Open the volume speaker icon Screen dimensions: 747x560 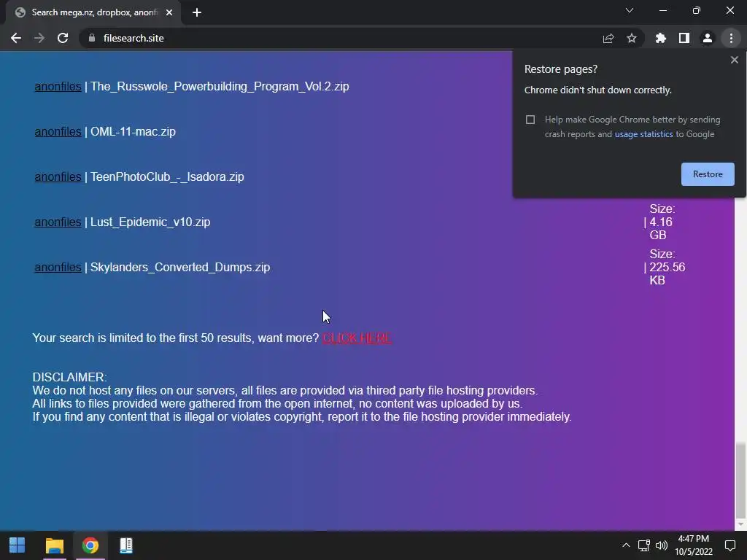tap(662, 545)
